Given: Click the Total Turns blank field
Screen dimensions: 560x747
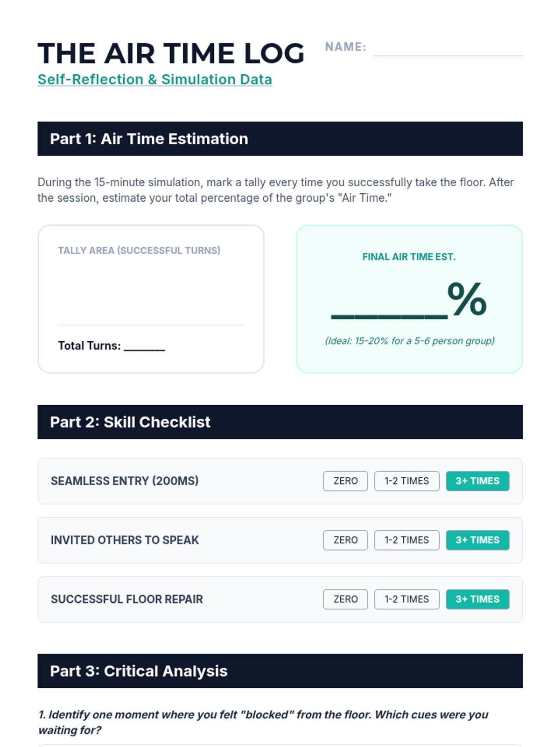Looking at the screenshot, I should 144,346.
